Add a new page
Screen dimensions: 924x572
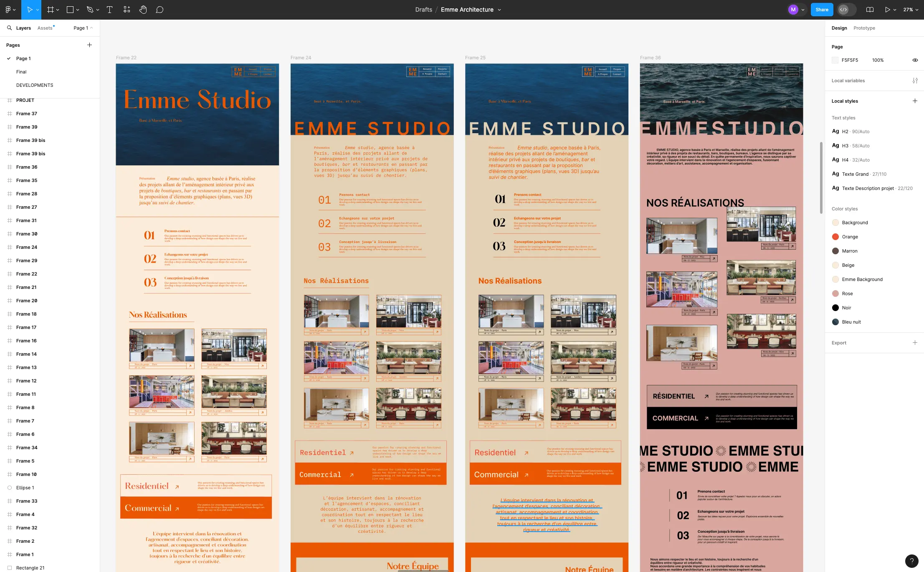[x=89, y=45]
